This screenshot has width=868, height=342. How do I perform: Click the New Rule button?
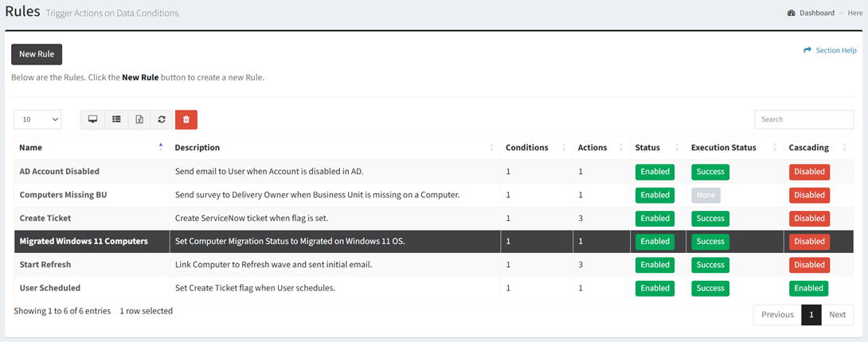(37, 54)
